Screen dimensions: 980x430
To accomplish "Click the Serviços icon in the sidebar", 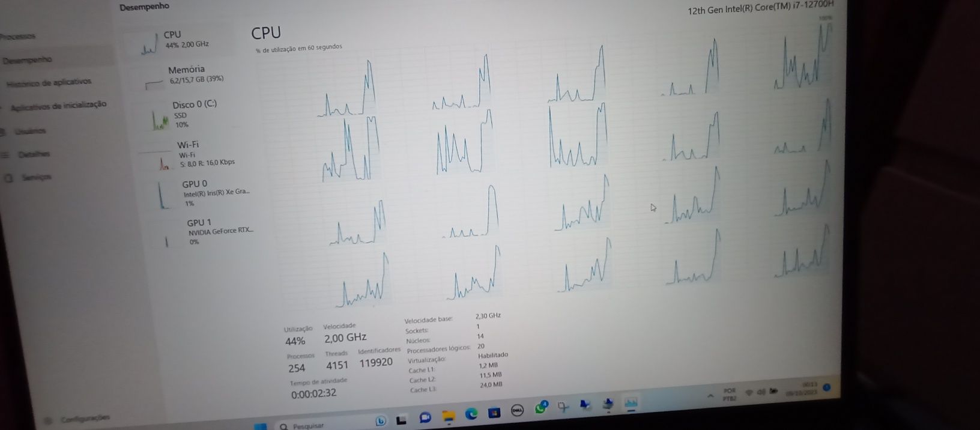I will coord(8,178).
